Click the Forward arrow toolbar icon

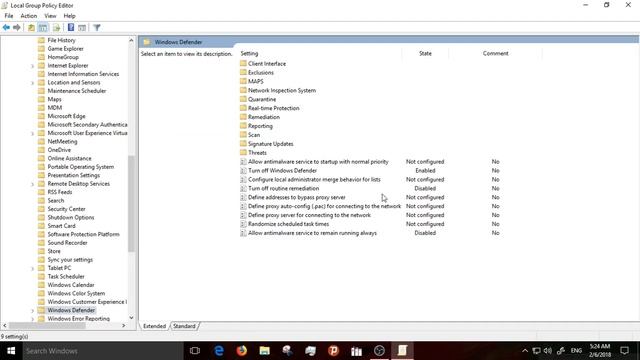pos(17,28)
